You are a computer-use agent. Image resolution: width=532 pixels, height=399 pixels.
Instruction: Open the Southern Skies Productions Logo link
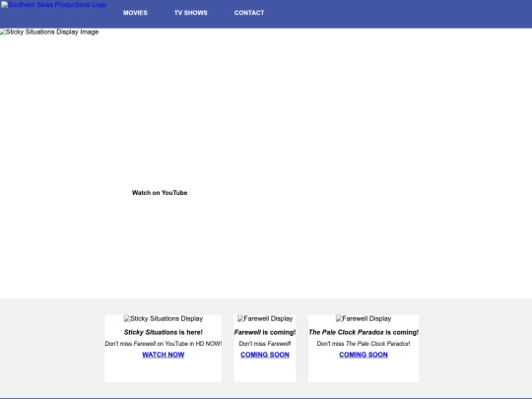pos(53,5)
